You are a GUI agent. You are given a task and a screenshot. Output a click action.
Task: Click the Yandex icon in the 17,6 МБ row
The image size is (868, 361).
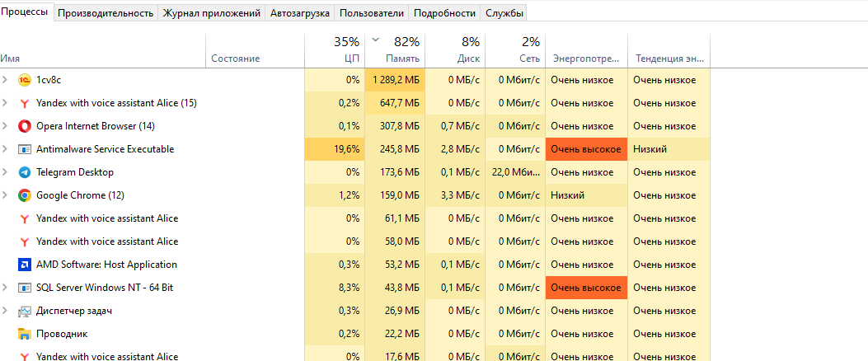pos(25,357)
